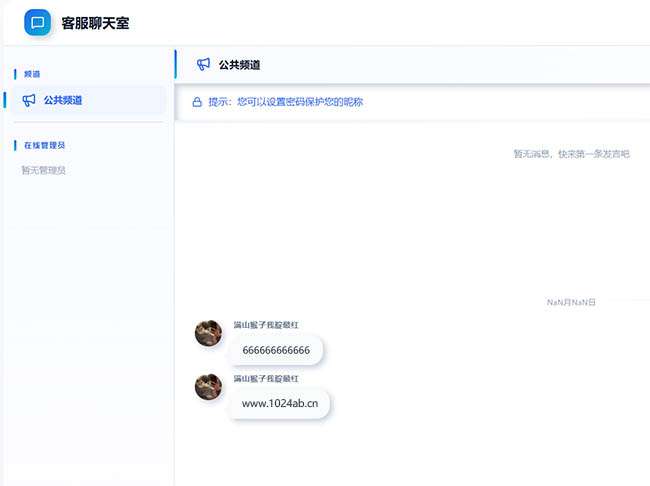This screenshot has width=650, height=486.
Task: Click the www.1024ab.cn message bubble
Action: click(x=280, y=403)
